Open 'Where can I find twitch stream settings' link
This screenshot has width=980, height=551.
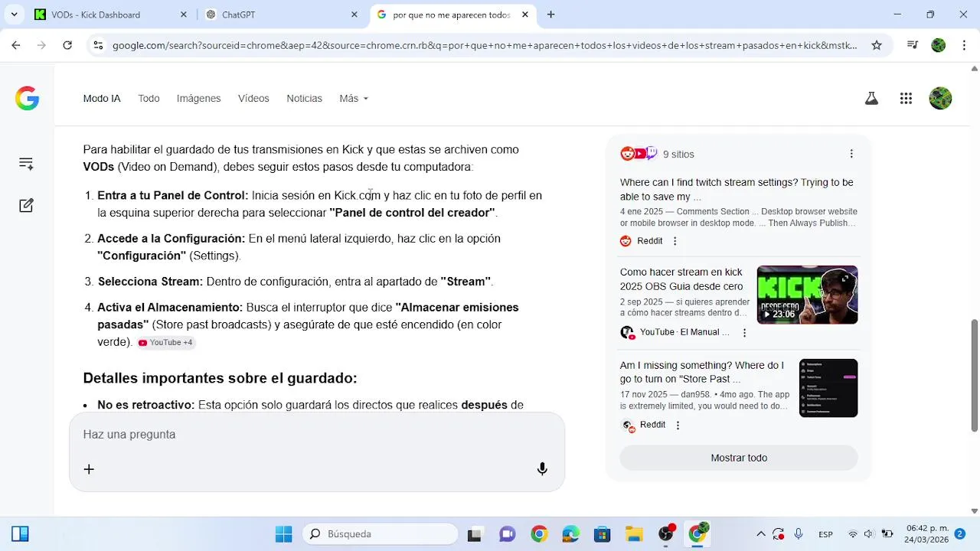pos(737,190)
